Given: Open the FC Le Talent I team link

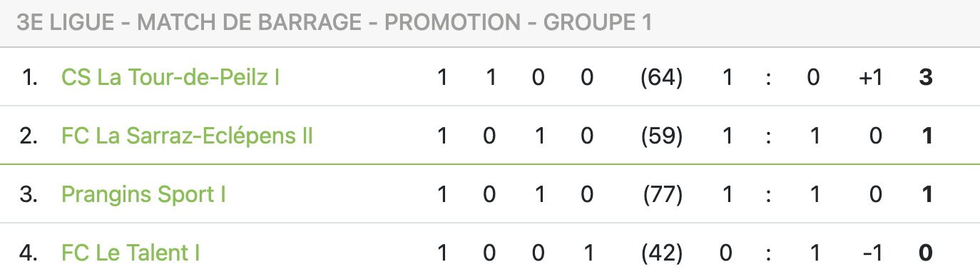Looking at the screenshot, I should [131, 253].
